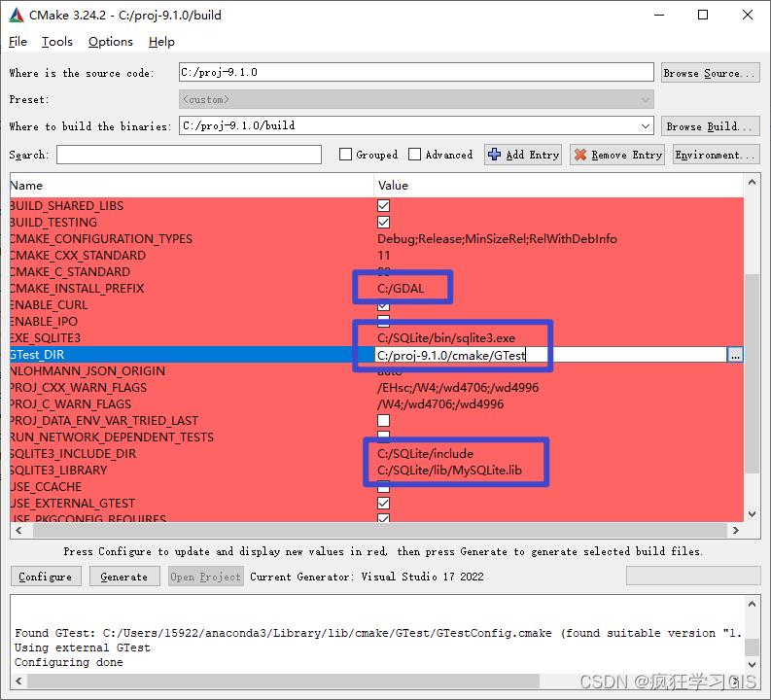Select CMAKE_CONFIGURATION_TYPES entry name
This screenshot has height=700, width=771.
[101, 239]
